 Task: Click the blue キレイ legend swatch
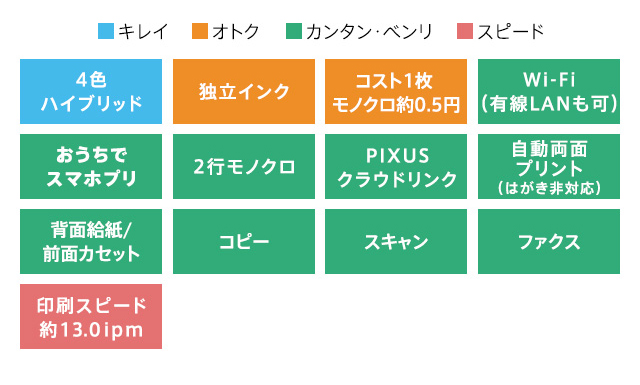click(106, 31)
